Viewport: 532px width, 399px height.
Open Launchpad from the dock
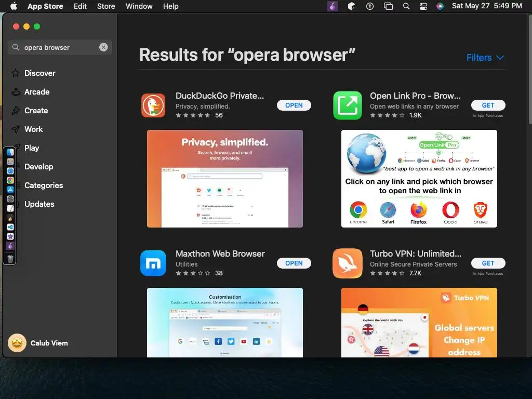pyautogui.click(x=10, y=162)
